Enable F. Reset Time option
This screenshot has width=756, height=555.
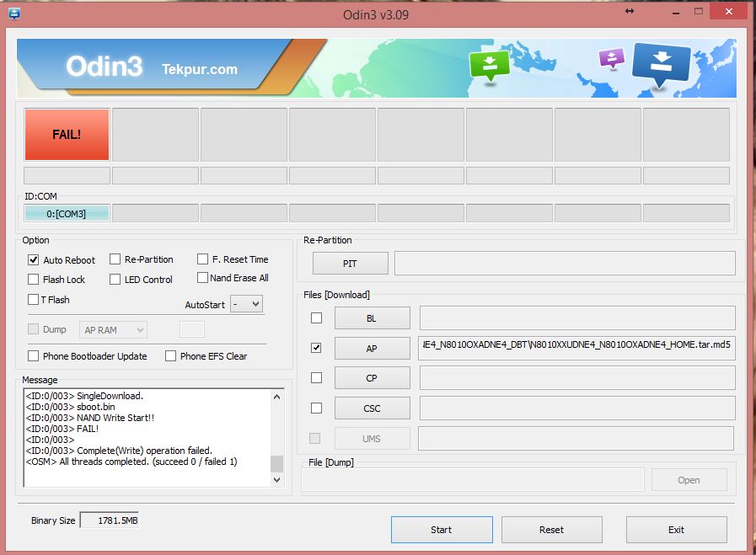(202, 259)
